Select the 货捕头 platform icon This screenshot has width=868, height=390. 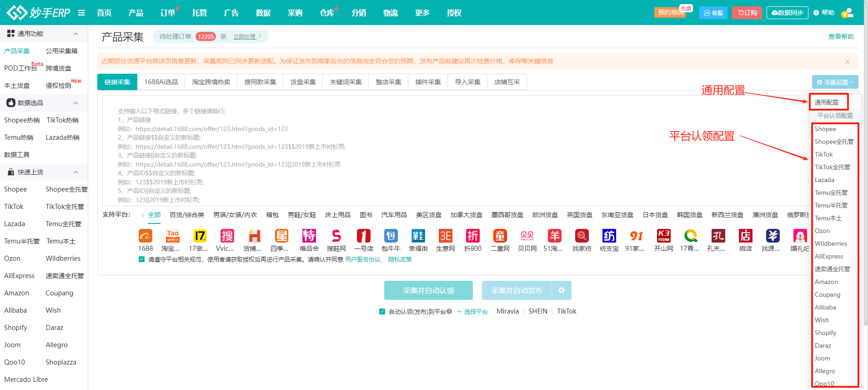click(x=255, y=236)
